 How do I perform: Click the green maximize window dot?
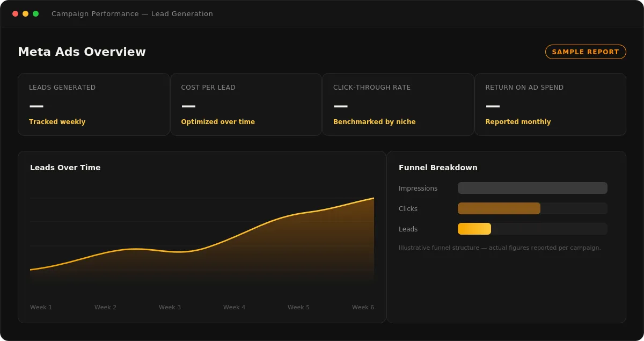[35, 14]
